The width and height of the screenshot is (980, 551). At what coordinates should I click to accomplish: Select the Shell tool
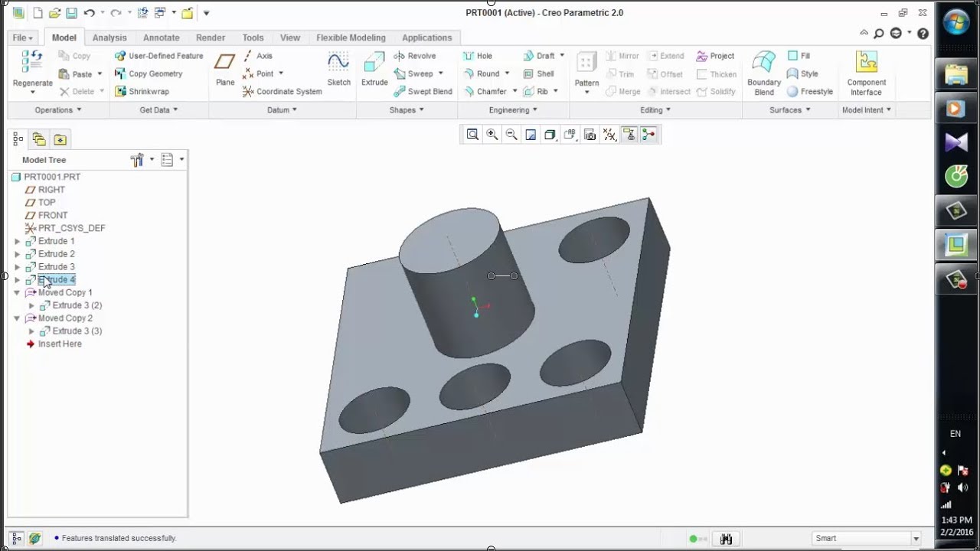[x=539, y=73]
